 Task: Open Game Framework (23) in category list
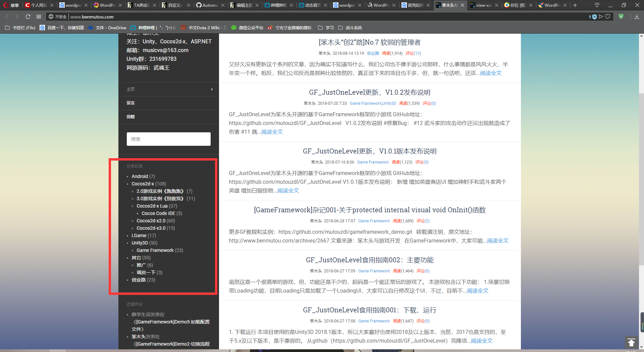pos(155,250)
